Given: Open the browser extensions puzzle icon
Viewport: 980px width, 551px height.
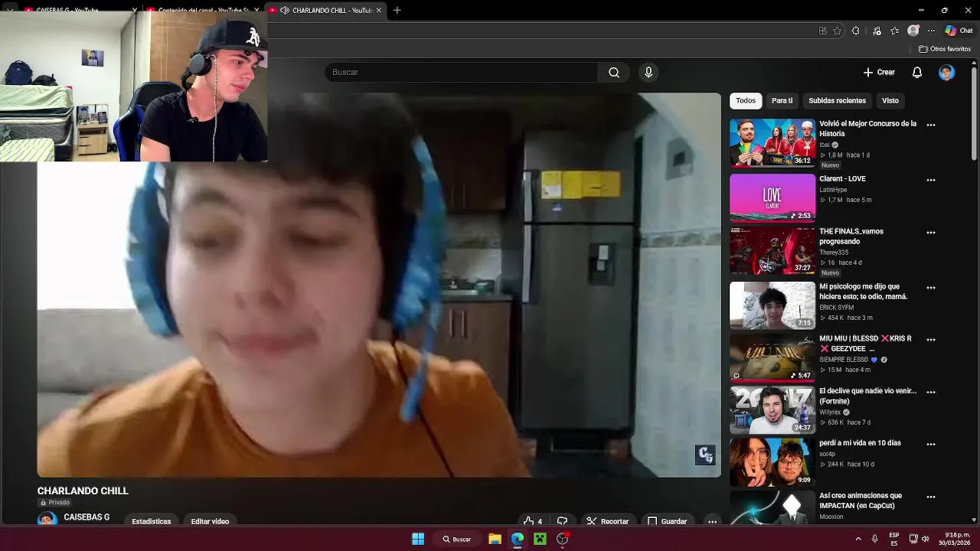Looking at the screenshot, I should coord(856,31).
